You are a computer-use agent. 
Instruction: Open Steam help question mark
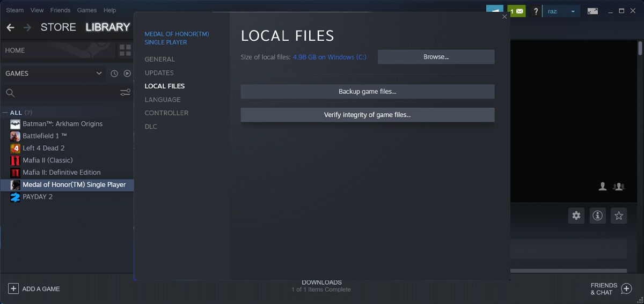click(x=536, y=11)
